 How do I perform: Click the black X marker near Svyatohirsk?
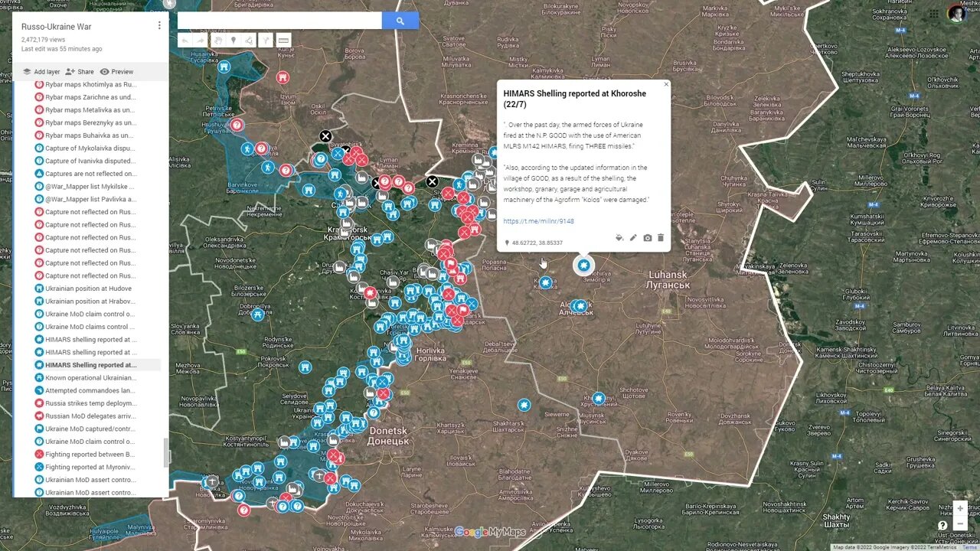click(325, 136)
